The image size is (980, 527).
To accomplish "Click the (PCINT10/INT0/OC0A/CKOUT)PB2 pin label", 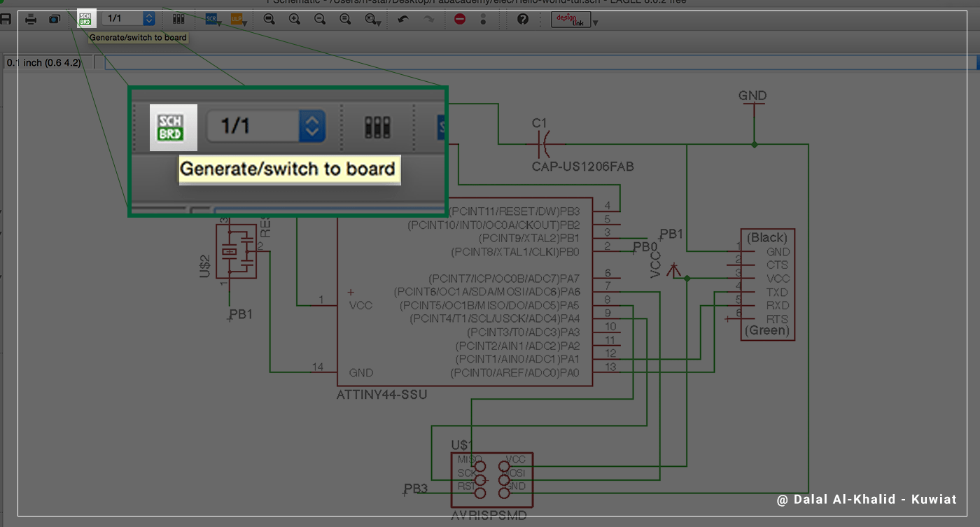I will tap(494, 225).
